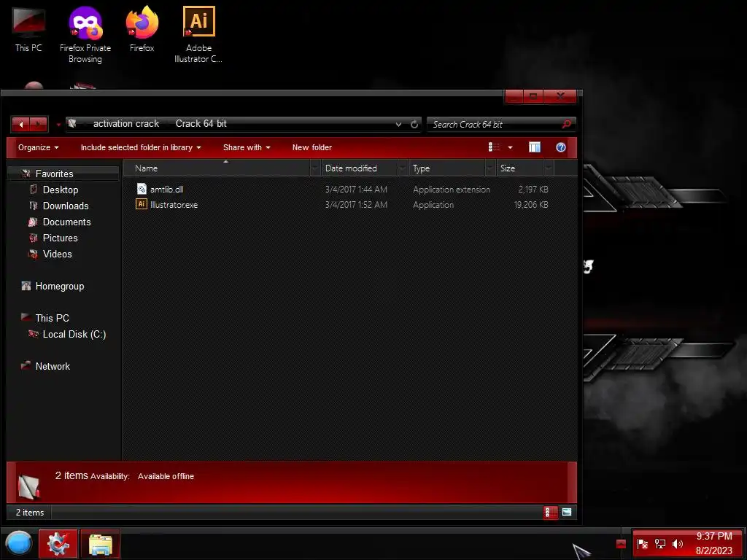Screen dimensions: 747x560
Task: Open Videos in the navigation pane
Action: (x=57, y=254)
